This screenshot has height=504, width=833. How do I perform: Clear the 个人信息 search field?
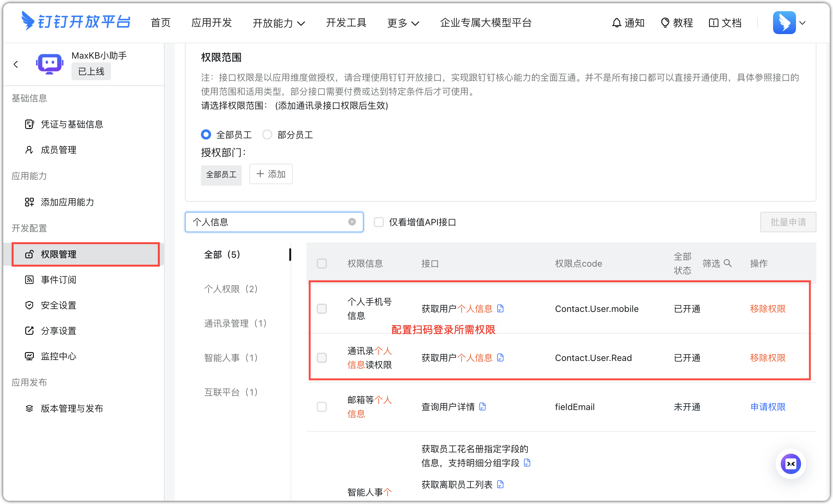[x=352, y=222]
